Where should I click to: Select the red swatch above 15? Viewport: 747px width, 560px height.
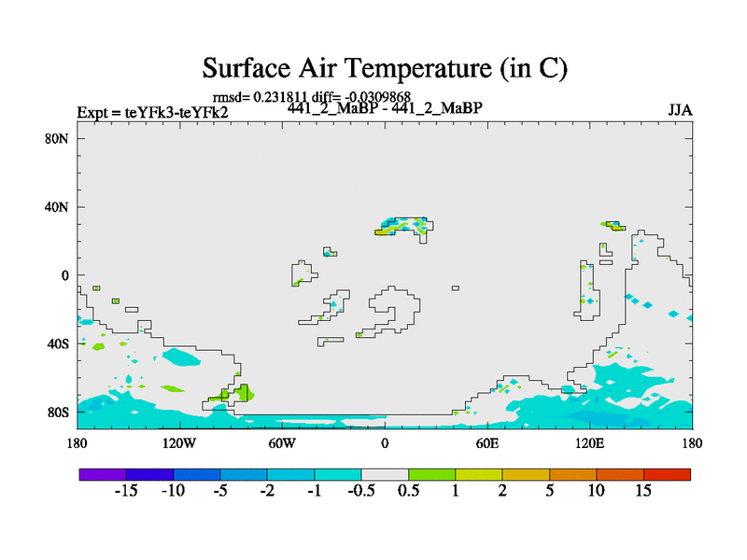point(667,474)
